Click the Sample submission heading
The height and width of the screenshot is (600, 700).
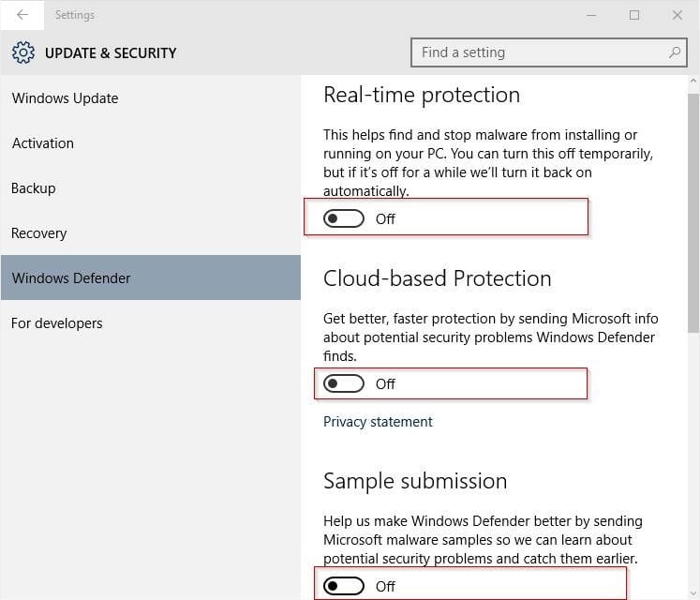(415, 481)
